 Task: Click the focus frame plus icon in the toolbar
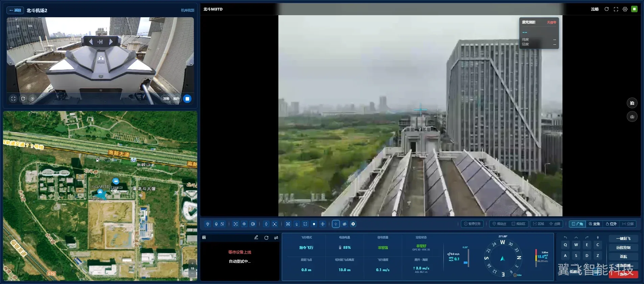(x=236, y=224)
